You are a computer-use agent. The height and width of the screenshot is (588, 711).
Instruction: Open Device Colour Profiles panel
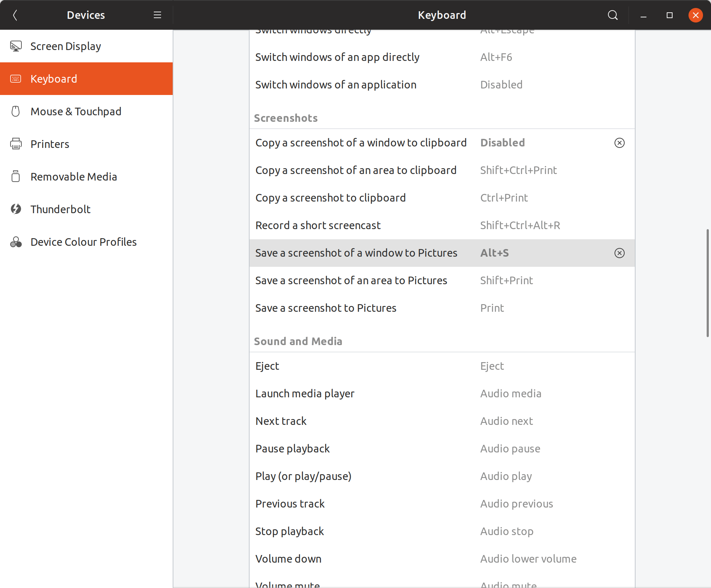click(x=86, y=242)
